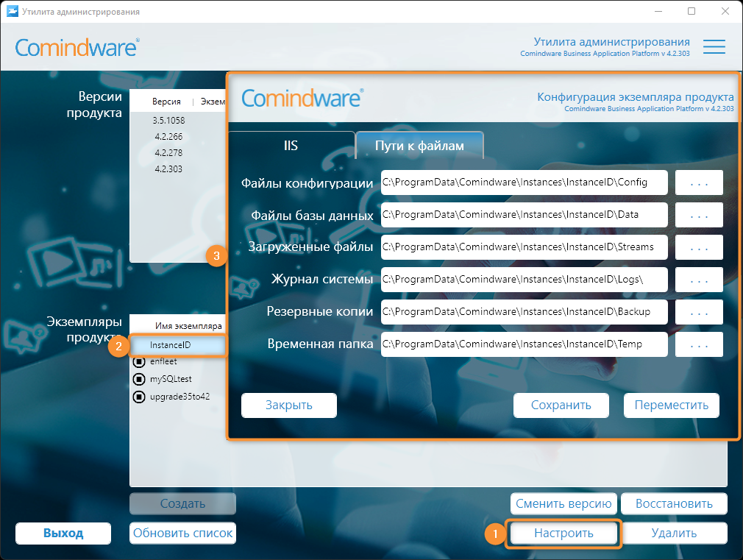Click the Восстановить button
This screenshot has height=560, width=743.
click(x=675, y=503)
